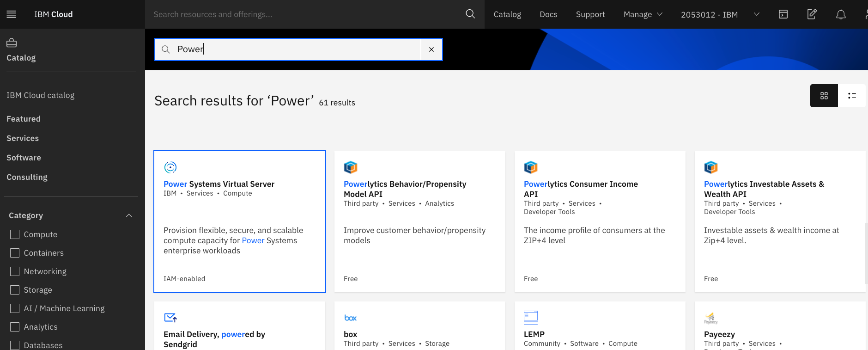Screen dimensions: 868x350
Task: Click Power Systems Virtual Server icon
Action: click(x=170, y=167)
